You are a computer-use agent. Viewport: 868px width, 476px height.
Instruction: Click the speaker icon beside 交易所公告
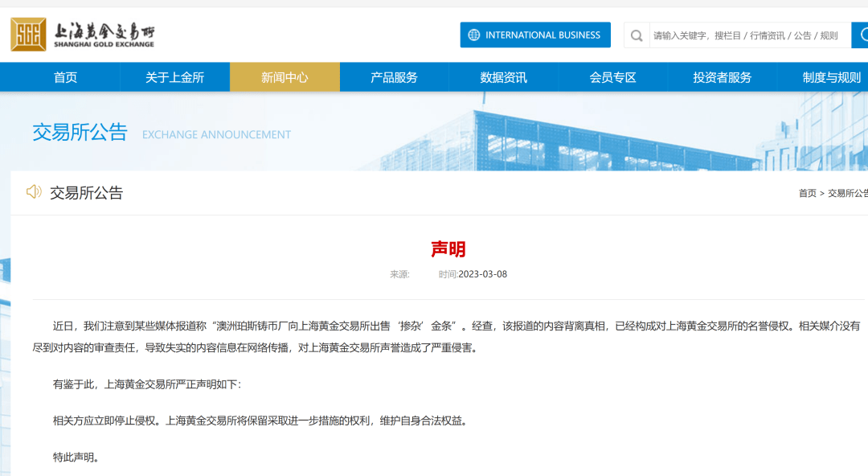pos(34,192)
